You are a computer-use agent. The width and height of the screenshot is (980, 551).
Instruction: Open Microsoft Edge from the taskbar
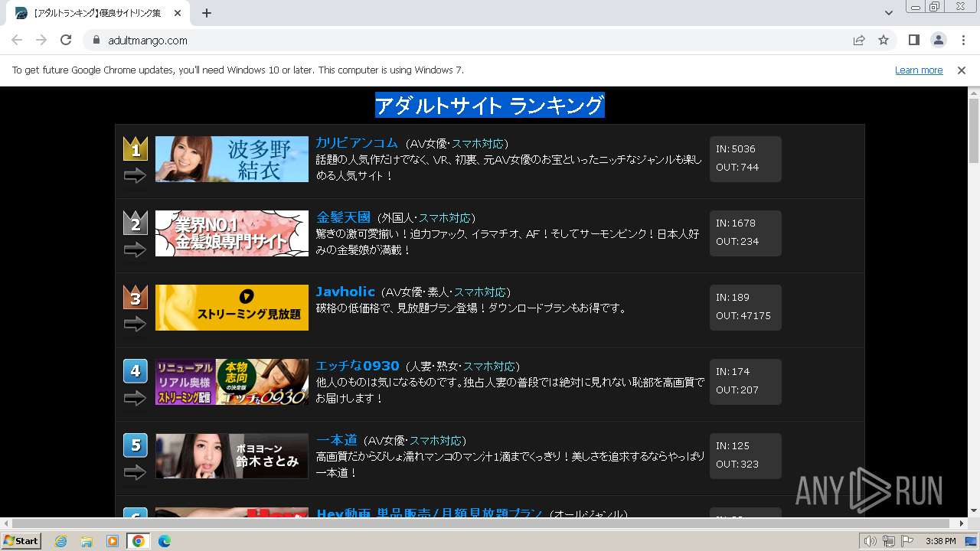click(x=165, y=541)
